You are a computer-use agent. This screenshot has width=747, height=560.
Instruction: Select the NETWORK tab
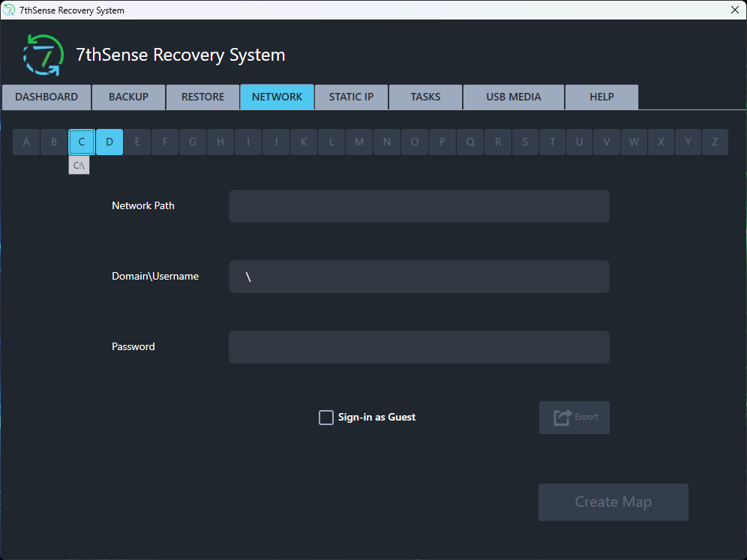(277, 97)
